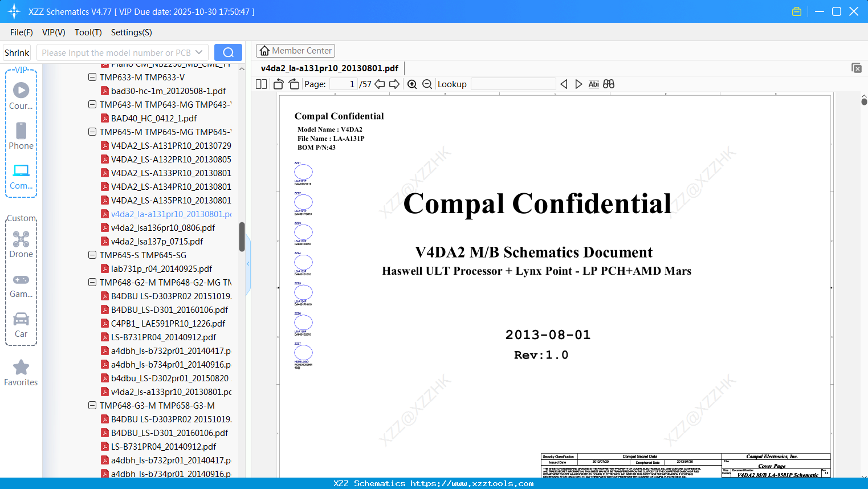Zoom out of the schematic

(x=427, y=84)
